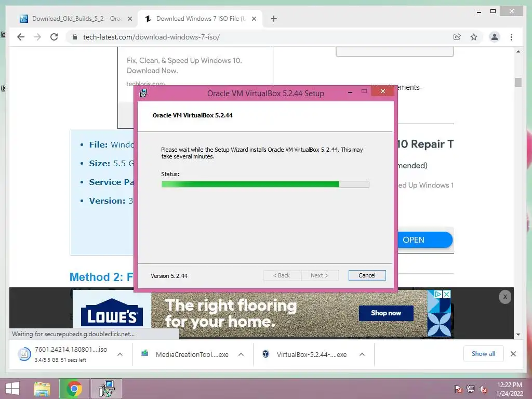Open a new Chrome tab

(274, 19)
